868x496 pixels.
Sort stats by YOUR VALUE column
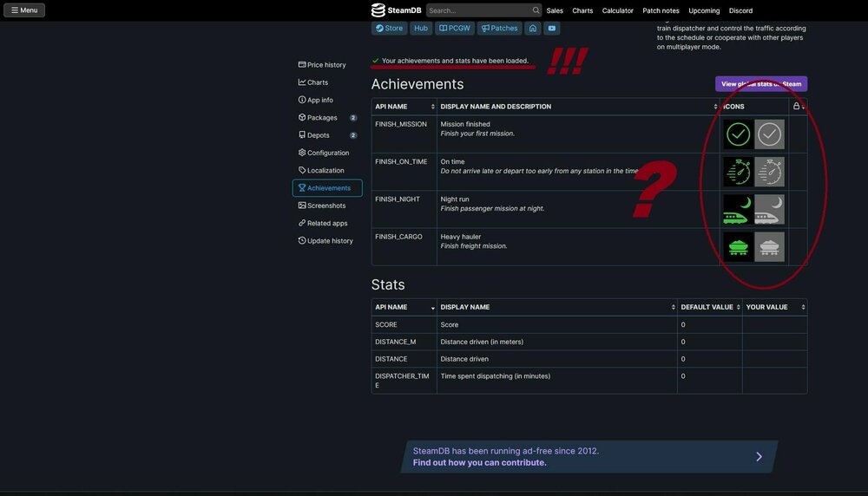[775, 308]
